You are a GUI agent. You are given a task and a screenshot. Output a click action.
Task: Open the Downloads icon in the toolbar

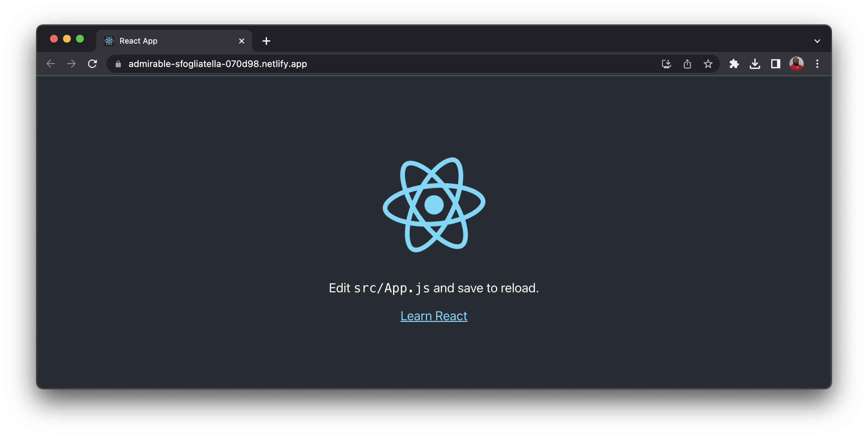755,64
